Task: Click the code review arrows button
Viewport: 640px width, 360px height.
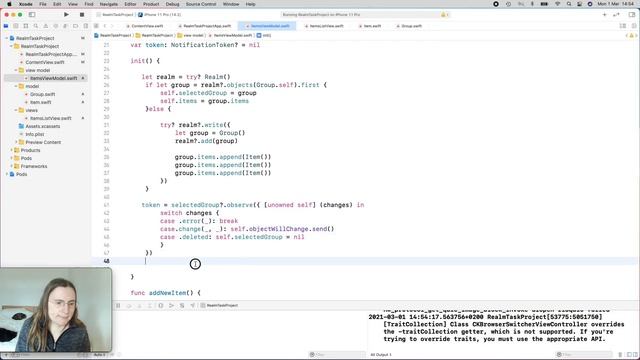Action: tap(616, 15)
